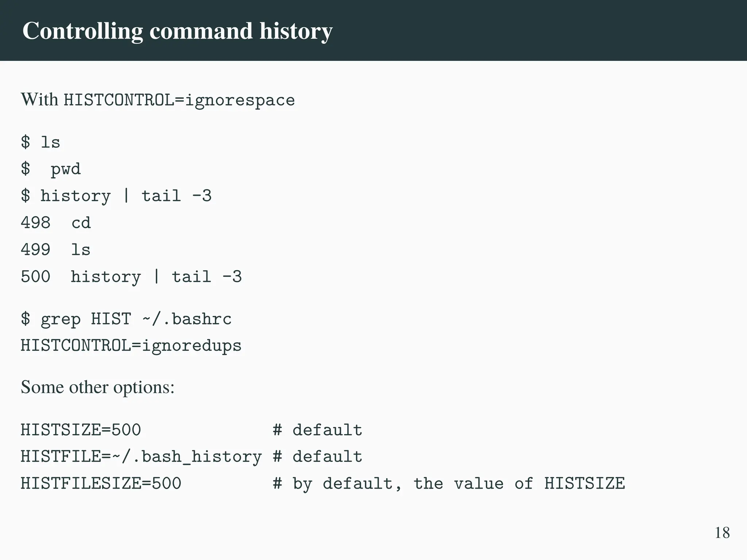Click the 'HISTCONTROL=ignorespace' text at top
Viewport: 747px width, 560px height.
click(x=179, y=100)
